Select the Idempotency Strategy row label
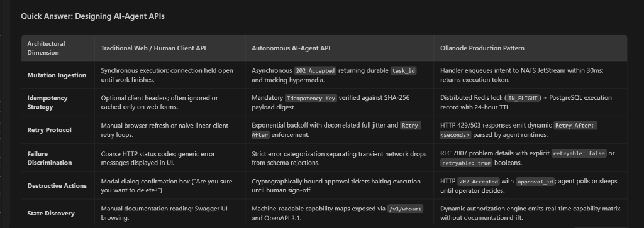 pos(47,102)
